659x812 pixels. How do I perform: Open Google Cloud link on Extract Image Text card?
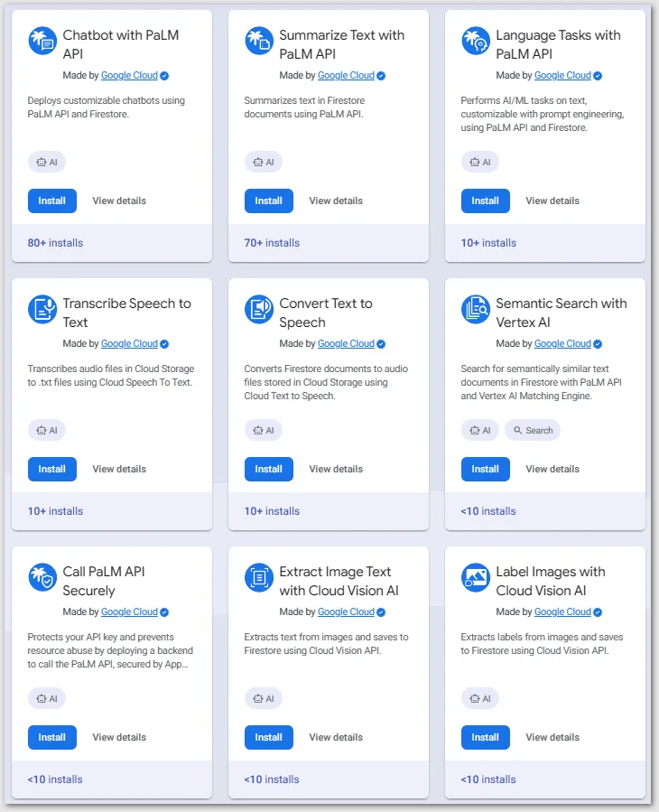(346, 612)
